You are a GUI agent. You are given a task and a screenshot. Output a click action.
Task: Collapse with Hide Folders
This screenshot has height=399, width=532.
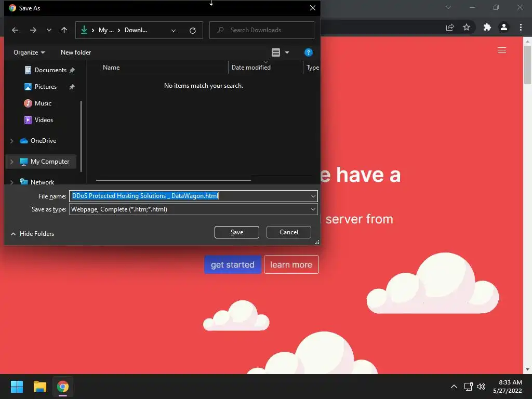[x=33, y=234]
